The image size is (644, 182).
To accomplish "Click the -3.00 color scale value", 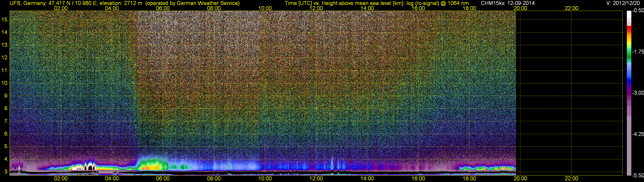I will pyautogui.click(x=638, y=93).
